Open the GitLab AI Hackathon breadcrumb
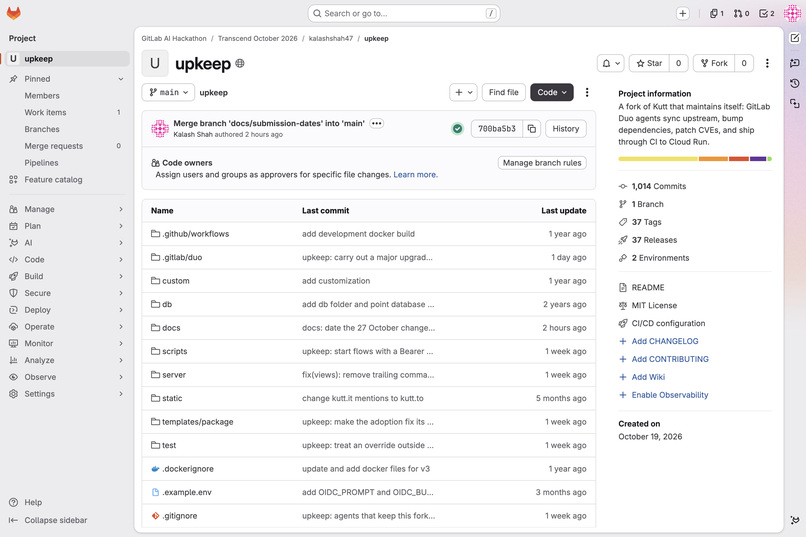Viewport: 806px width, 537px height. 174,39
